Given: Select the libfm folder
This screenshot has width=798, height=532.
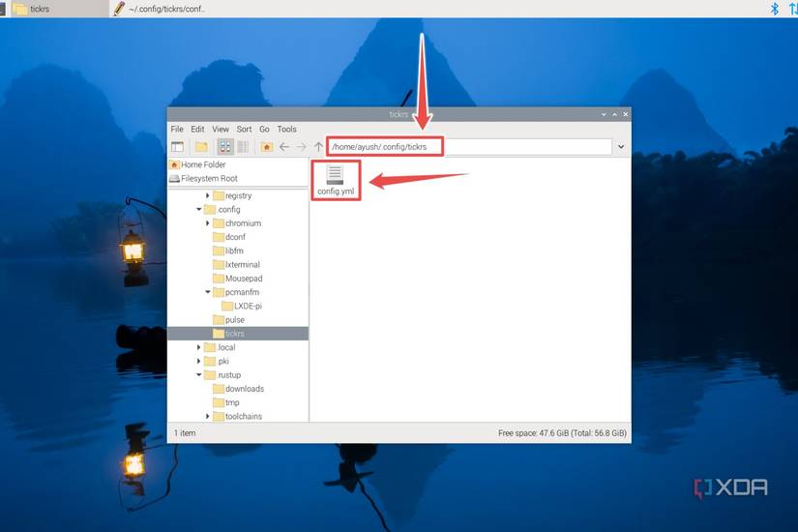Looking at the screenshot, I should click(x=228, y=251).
